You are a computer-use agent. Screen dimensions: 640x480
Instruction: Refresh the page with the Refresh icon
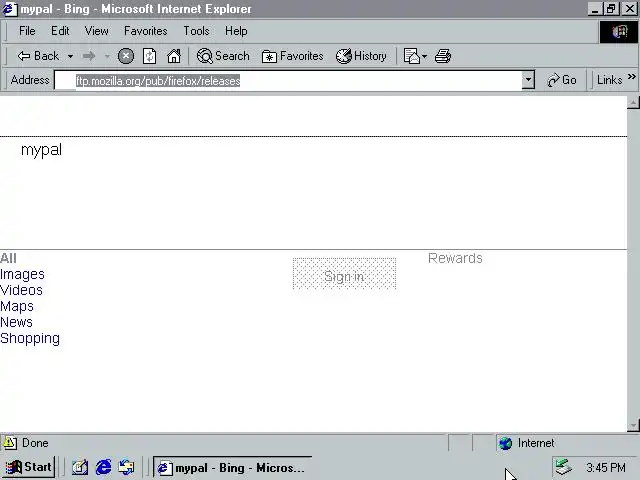[149, 56]
